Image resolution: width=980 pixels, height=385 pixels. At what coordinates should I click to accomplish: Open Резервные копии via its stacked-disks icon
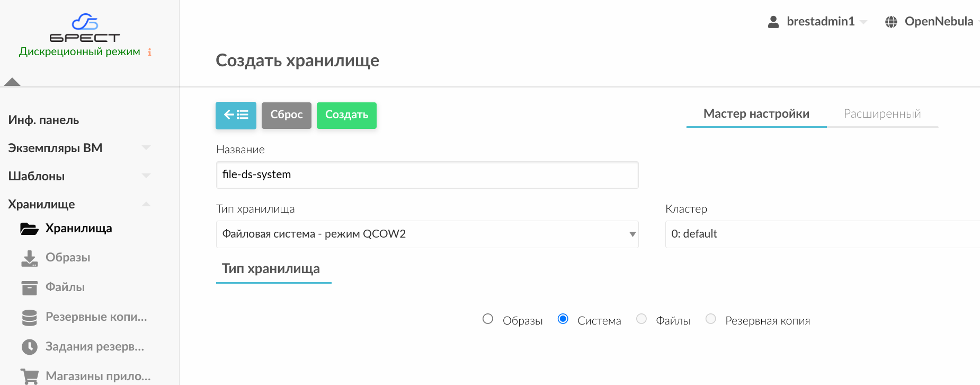coord(30,317)
